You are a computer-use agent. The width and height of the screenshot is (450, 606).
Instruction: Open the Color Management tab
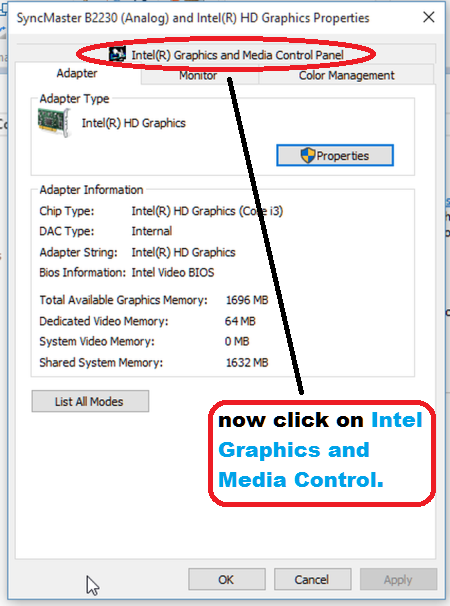[346, 75]
